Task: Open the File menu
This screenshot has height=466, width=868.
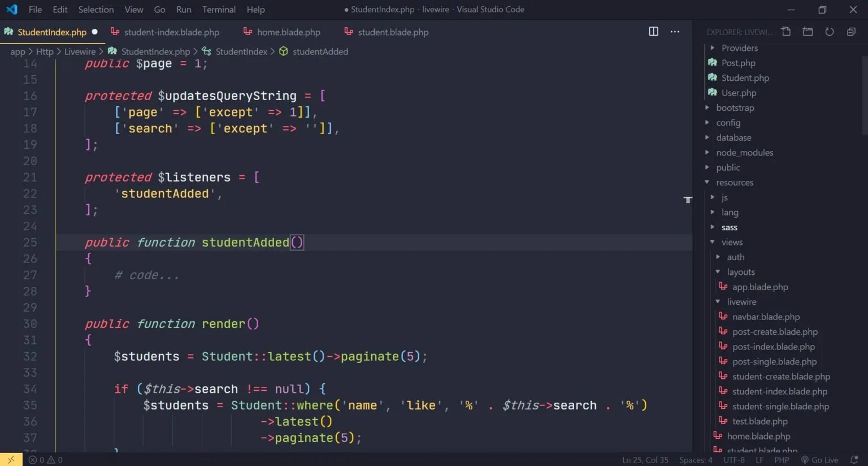Action: (x=35, y=10)
